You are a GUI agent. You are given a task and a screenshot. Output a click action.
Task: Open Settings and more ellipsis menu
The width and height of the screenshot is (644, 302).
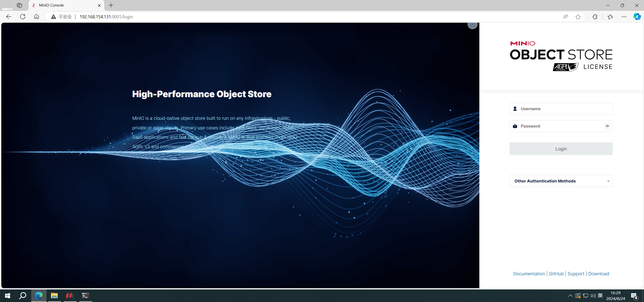(624, 17)
